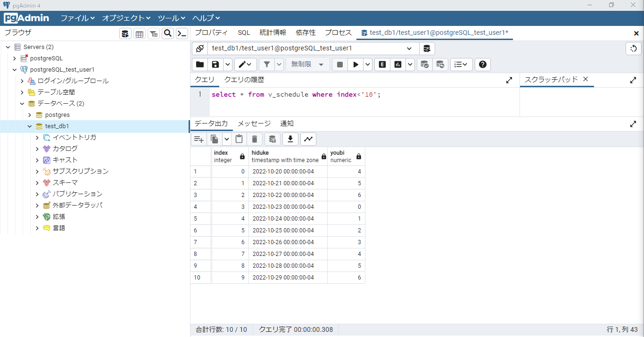644x337 pixels.
Task: Maximize the data output panel expand icon
Action: tap(633, 124)
